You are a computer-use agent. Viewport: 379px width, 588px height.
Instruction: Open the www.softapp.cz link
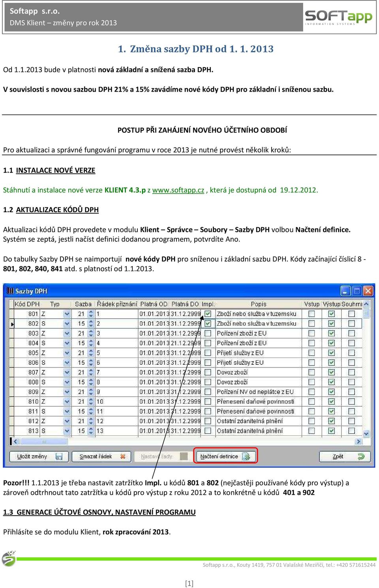pos(178,190)
